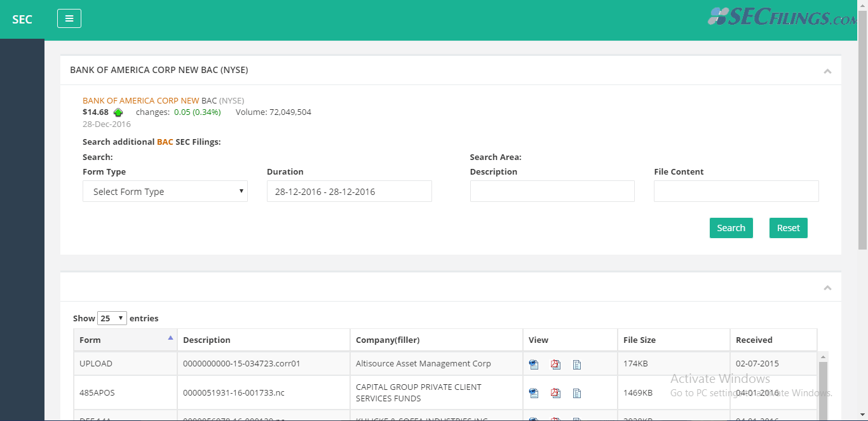Open PDF view for Capital Group filing
Image resolution: width=868 pixels, height=421 pixels.
(x=555, y=393)
